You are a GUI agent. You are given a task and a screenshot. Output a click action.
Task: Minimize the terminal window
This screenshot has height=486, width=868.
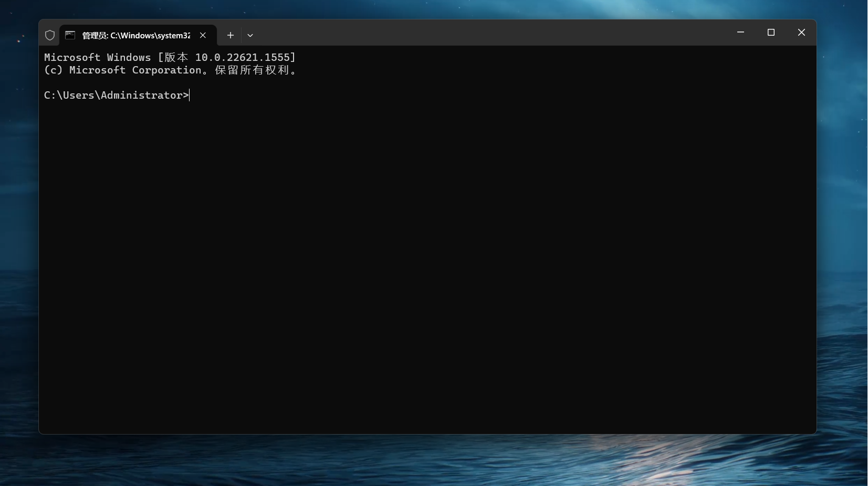(x=740, y=33)
